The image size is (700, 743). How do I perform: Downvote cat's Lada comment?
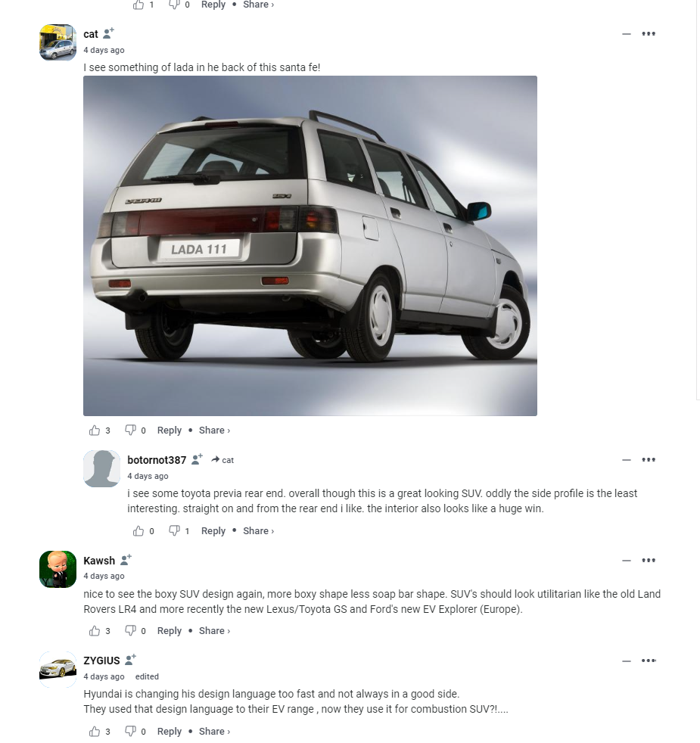click(130, 431)
